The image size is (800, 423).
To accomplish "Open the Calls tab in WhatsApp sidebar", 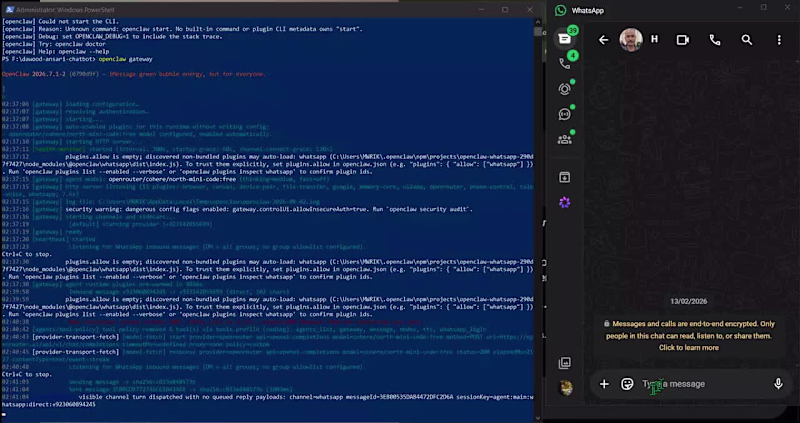I will coord(565,64).
